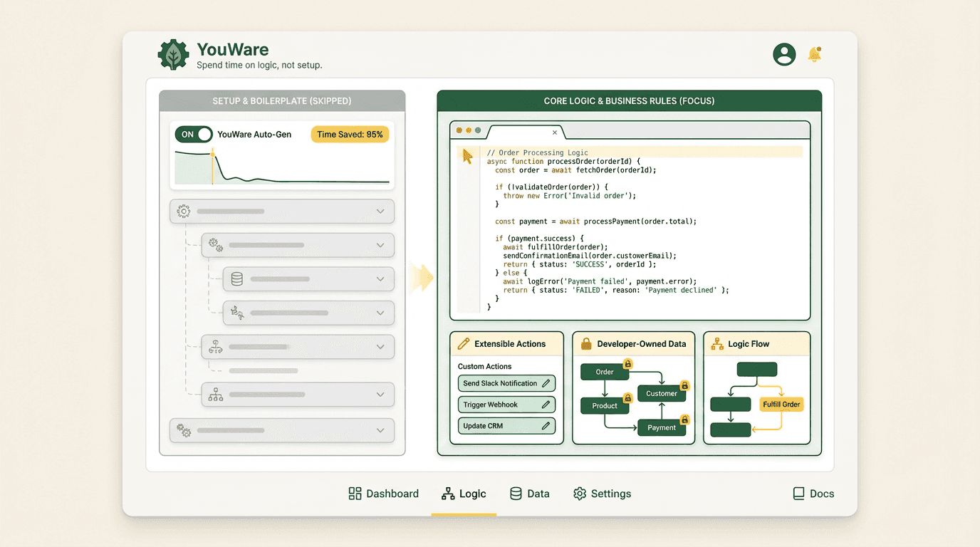Click the hierarchy tree icon in setup tree
Screen dimensions: 980x547
(x=215, y=395)
